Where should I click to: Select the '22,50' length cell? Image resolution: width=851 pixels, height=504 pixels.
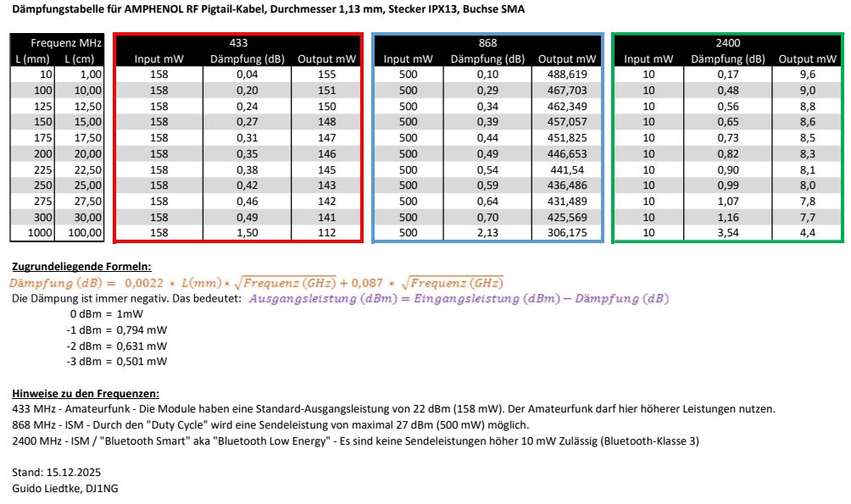[88, 169]
